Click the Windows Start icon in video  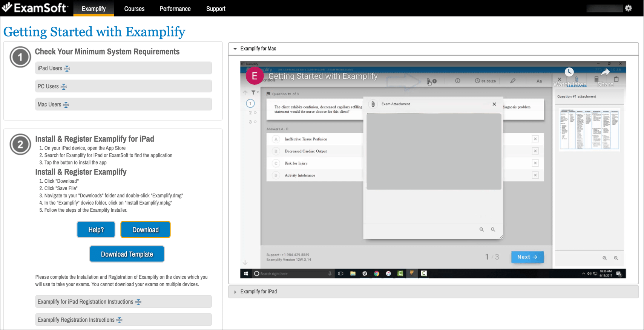[246, 273]
